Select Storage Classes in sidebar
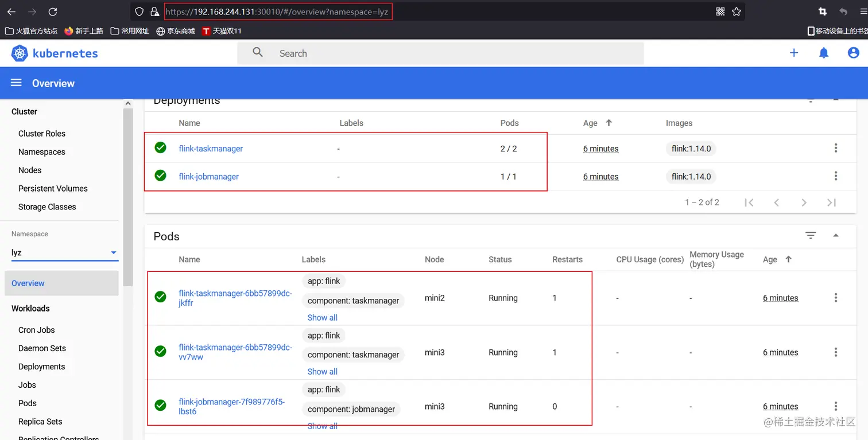This screenshot has height=440, width=868. (47, 207)
